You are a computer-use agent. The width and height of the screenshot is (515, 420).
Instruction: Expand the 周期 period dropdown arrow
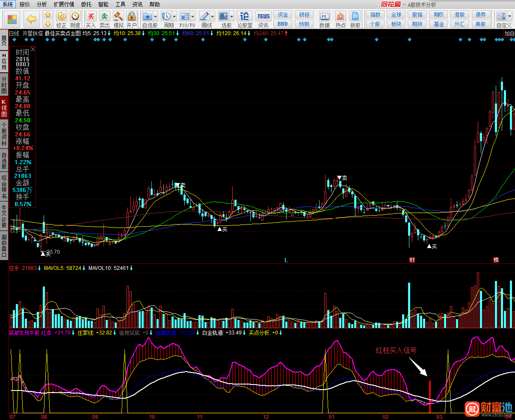pos(175,17)
